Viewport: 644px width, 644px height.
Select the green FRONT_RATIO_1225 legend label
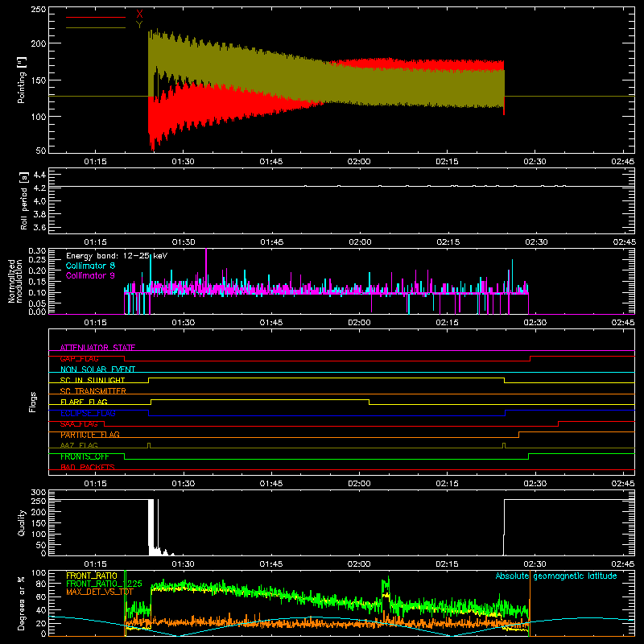(x=104, y=584)
